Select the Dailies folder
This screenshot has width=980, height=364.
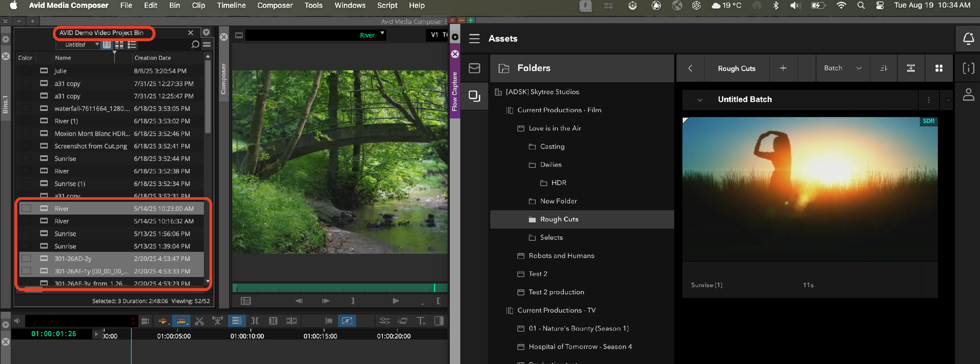(550, 165)
